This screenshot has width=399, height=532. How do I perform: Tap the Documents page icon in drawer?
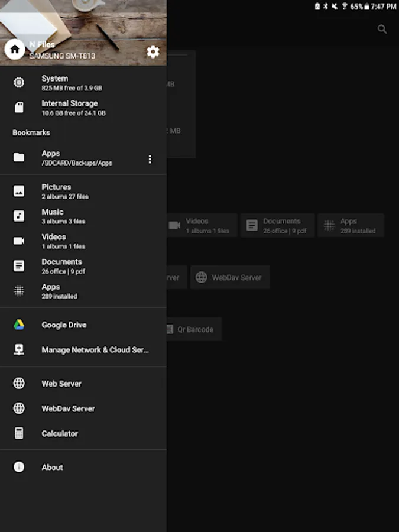tap(19, 266)
